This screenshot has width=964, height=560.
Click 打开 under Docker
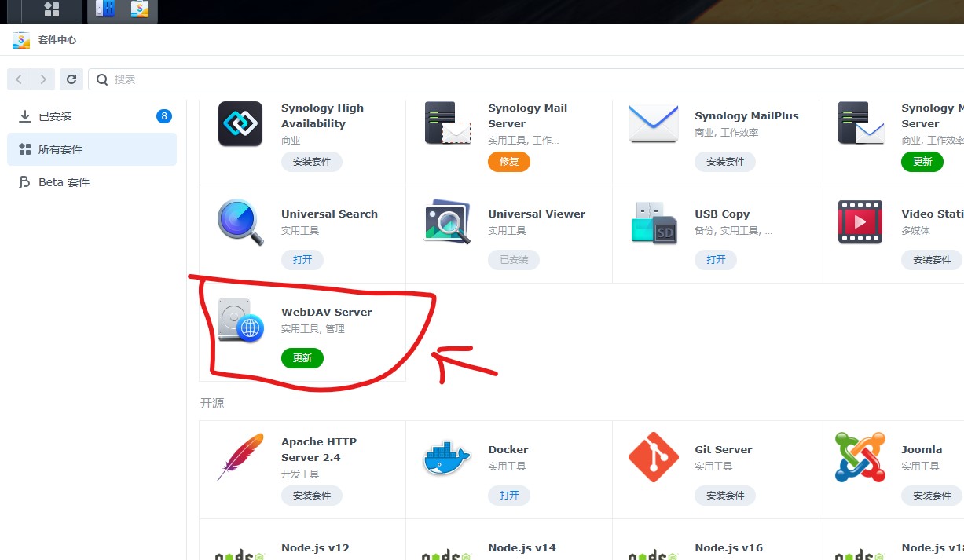pyautogui.click(x=509, y=496)
